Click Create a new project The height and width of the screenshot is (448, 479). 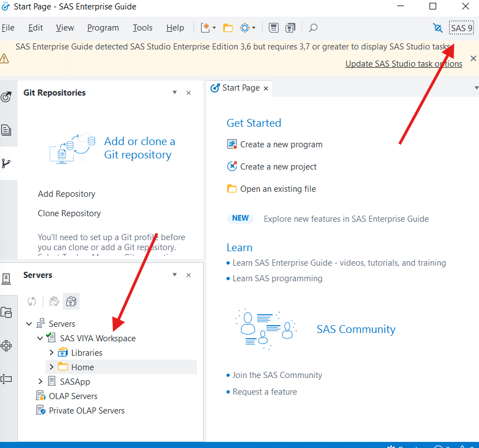tap(280, 166)
